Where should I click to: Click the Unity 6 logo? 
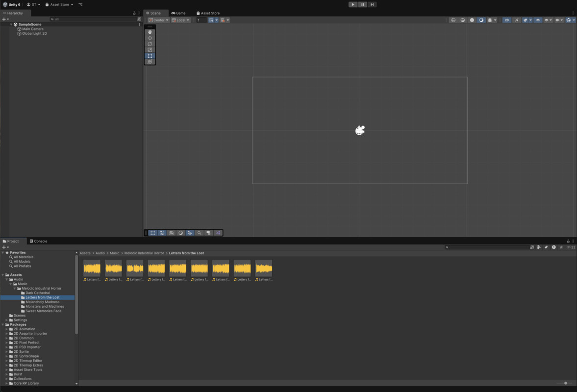pos(5,4)
